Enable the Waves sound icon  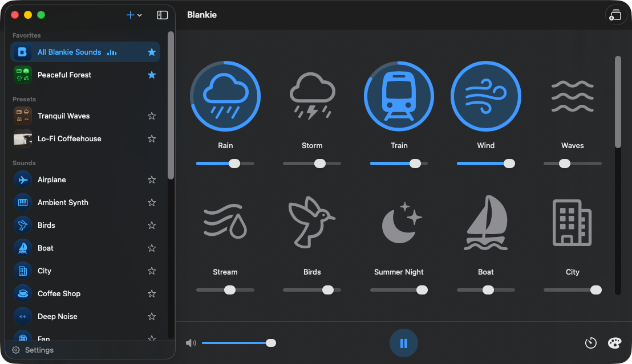pyautogui.click(x=572, y=96)
